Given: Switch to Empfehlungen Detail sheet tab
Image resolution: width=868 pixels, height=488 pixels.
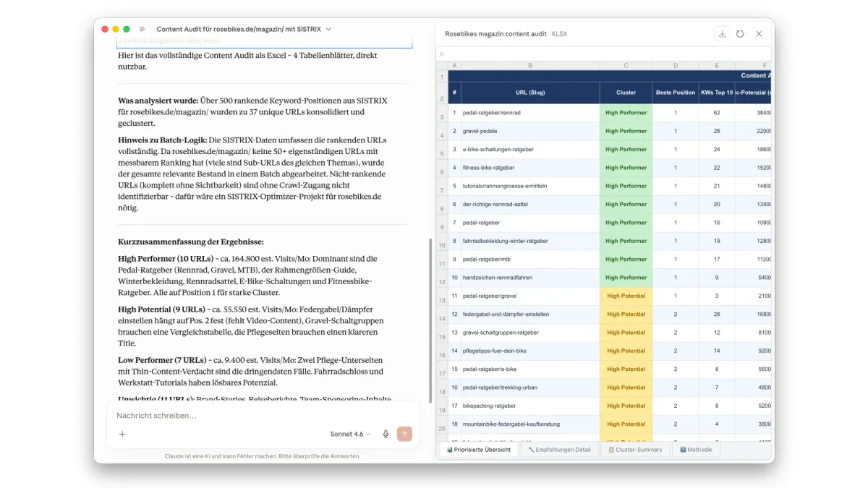Looking at the screenshot, I should (x=559, y=450).
